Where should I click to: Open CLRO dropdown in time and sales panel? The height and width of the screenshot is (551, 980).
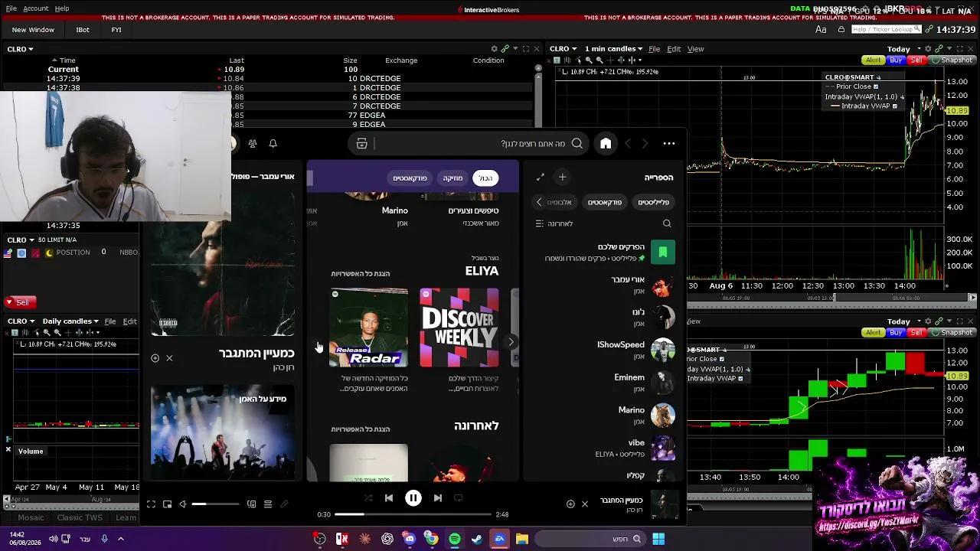pyautogui.click(x=20, y=49)
